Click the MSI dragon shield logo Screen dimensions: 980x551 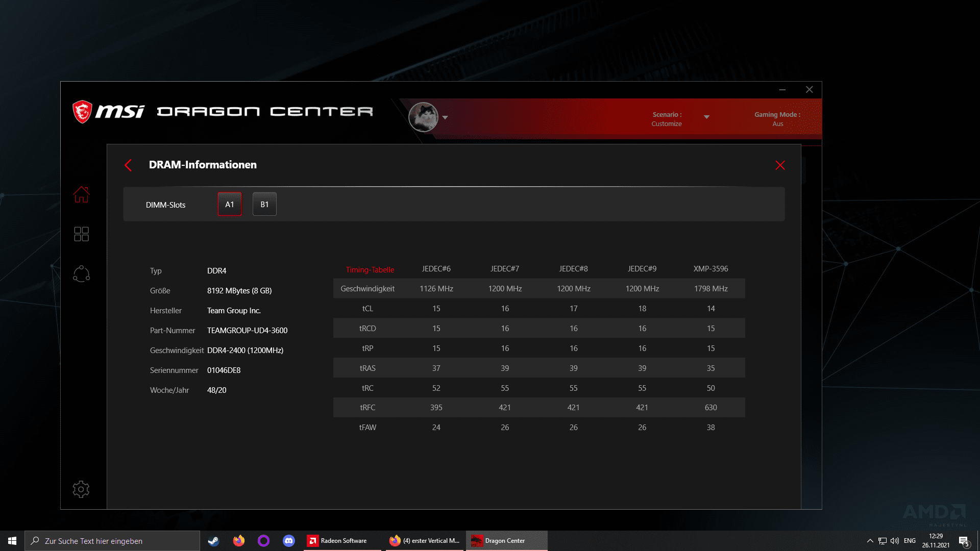[82, 111]
